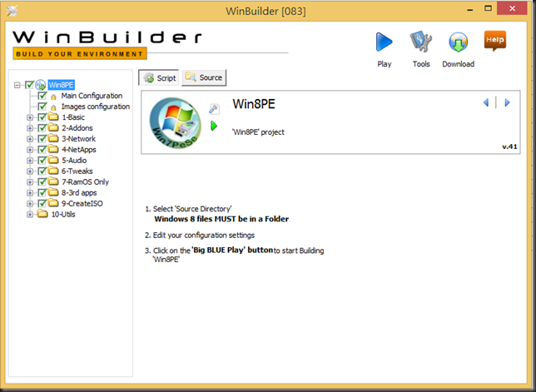Minimize the WinBuilder window
The image size is (536, 392).
tap(470, 9)
